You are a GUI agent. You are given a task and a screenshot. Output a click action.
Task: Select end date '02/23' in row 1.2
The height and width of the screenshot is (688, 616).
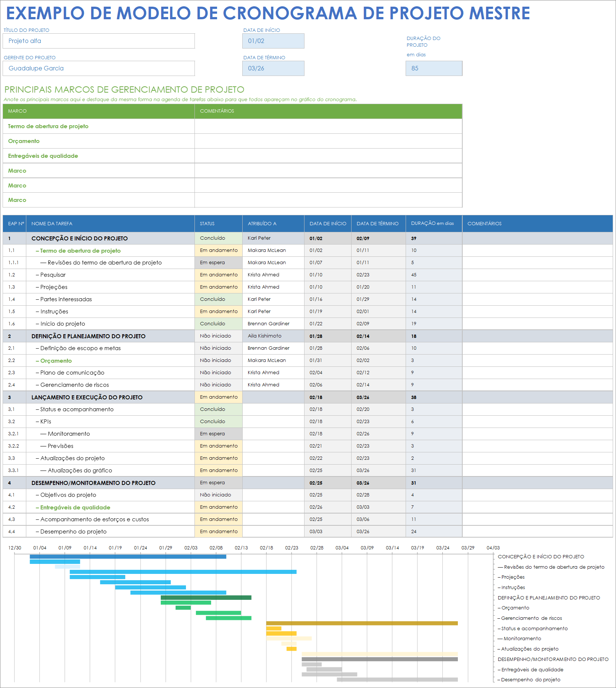379,275
